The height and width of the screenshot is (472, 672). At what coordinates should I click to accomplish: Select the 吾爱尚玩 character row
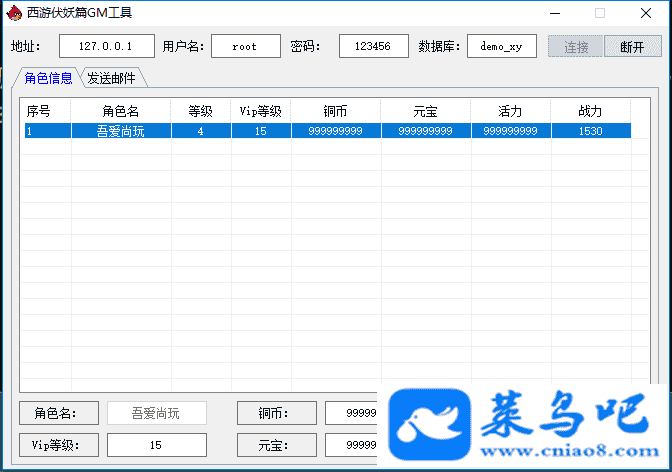(120, 131)
